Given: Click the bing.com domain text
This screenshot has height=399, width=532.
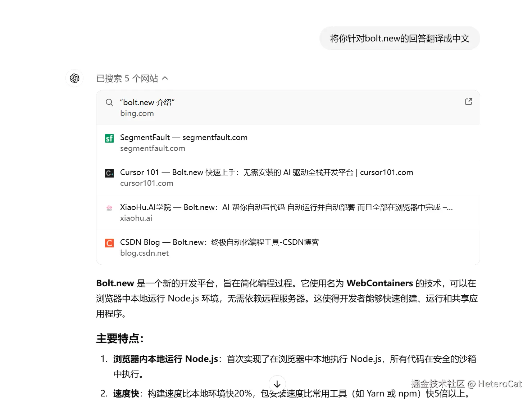Looking at the screenshot, I should [137, 113].
